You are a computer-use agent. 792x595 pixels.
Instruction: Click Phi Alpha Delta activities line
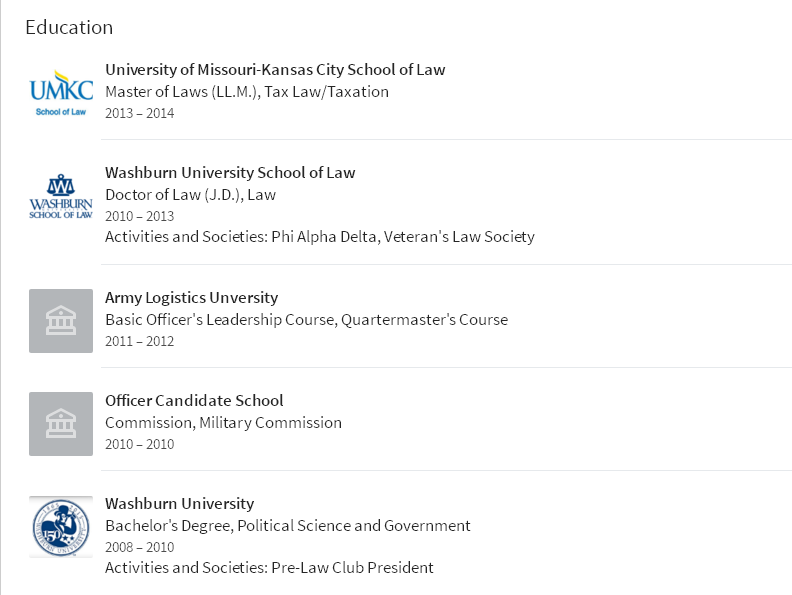(320, 237)
